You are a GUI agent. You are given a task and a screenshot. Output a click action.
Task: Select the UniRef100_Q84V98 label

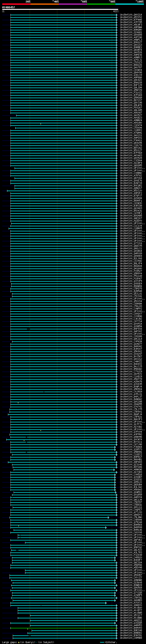click(131, 72)
